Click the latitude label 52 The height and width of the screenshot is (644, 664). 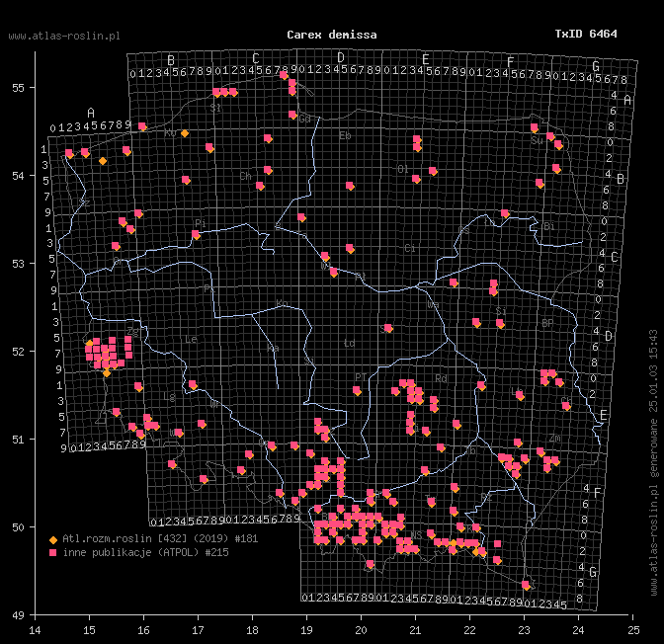[18, 352]
